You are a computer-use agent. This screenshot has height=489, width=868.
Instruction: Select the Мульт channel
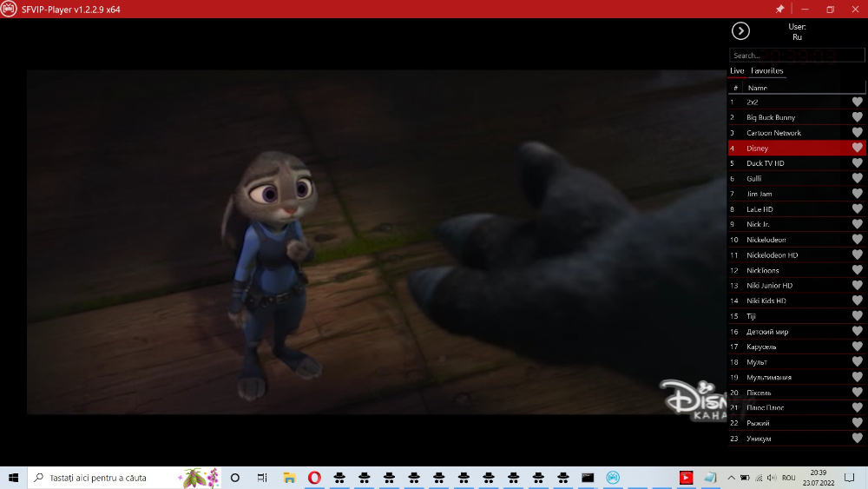[x=796, y=361]
